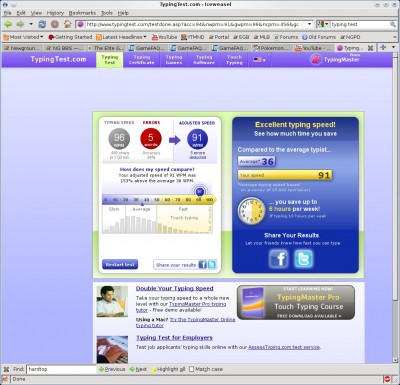Open the language flag dropdown

point(259,60)
